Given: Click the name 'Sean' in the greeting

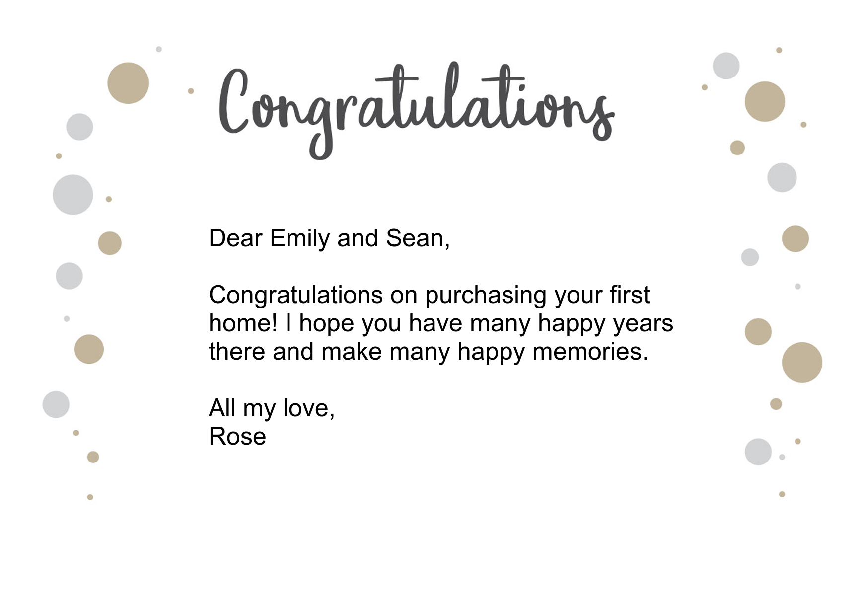Looking at the screenshot, I should pyautogui.click(x=415, y=238).
